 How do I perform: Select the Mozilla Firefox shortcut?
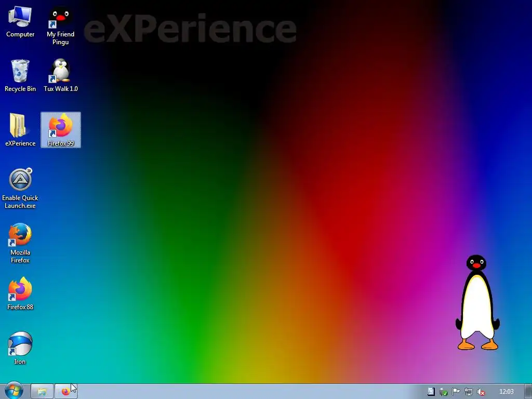20,243
